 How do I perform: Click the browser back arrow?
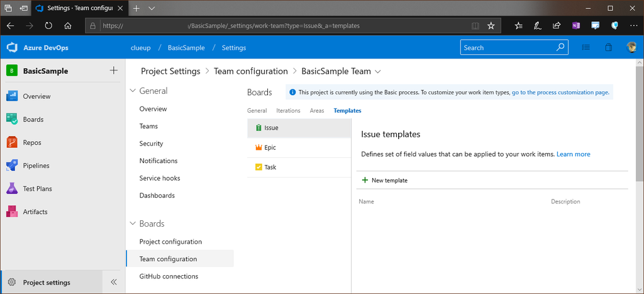point(11,25)
